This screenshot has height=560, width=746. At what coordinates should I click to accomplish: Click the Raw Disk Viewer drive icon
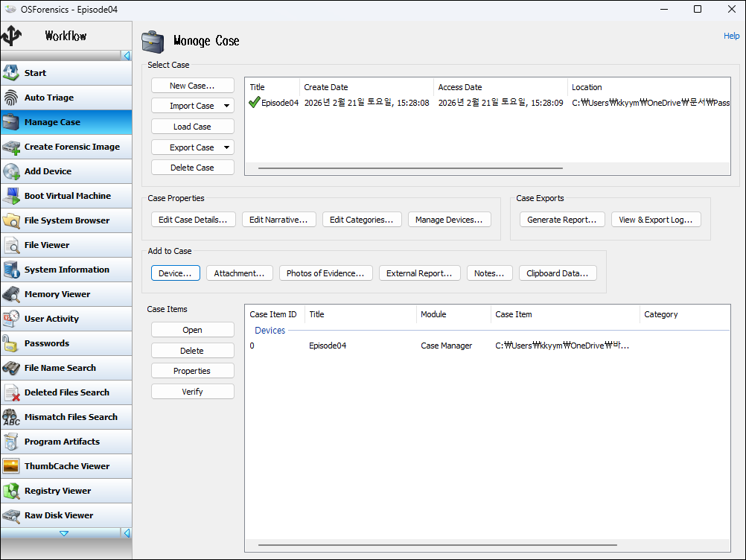pos(11,516)
